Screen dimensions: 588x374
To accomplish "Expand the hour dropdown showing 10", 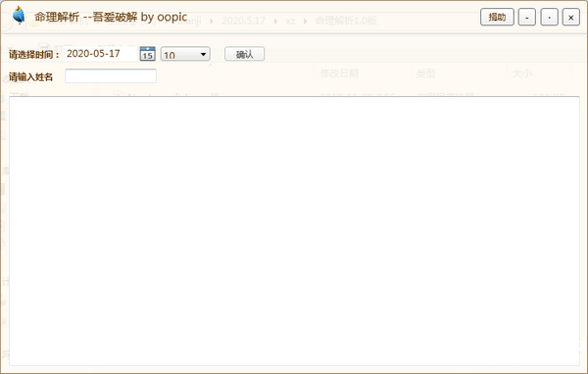I will pos(185,54).
